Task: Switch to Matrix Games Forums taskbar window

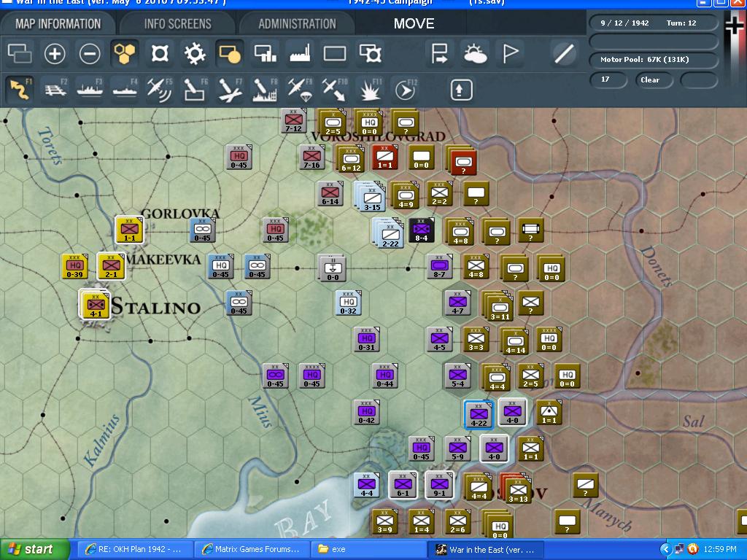Action: pyautogui.click(x=252, y=550)
